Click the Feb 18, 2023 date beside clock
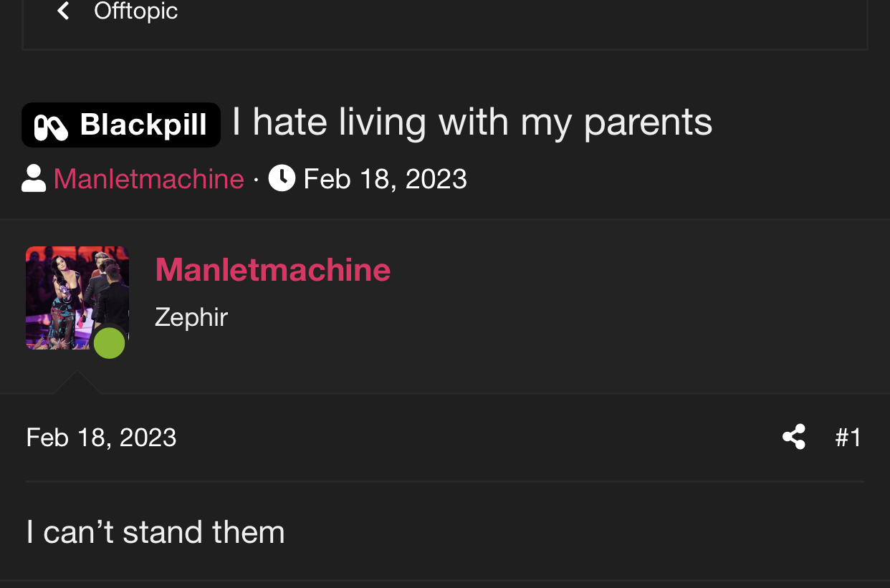890x588 pixels. click(x=386, y=178)
